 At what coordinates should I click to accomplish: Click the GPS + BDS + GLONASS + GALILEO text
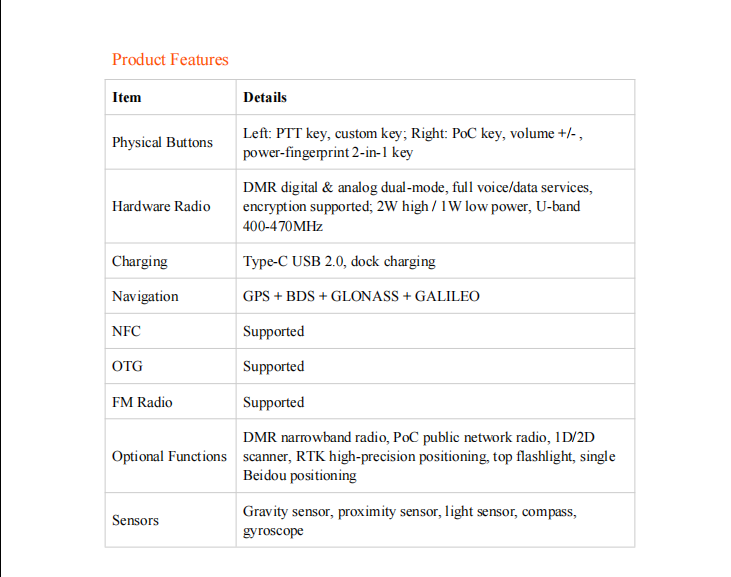pos(361,296)
